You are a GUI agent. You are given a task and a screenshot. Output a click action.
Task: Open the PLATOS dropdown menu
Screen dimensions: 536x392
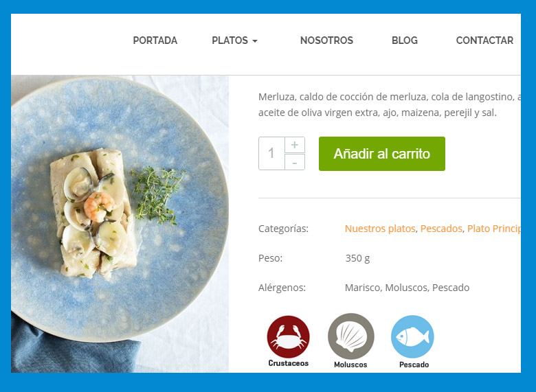point(234,41)
